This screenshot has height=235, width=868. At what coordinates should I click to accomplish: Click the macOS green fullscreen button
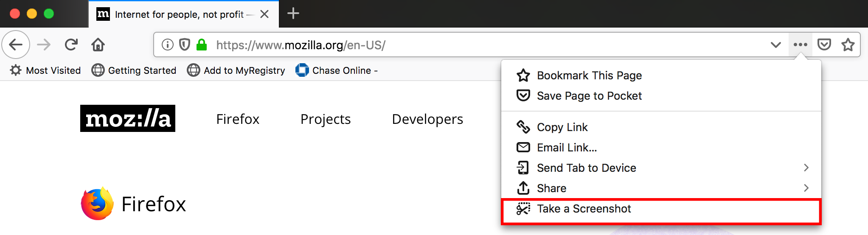click(x=49, y=14)
